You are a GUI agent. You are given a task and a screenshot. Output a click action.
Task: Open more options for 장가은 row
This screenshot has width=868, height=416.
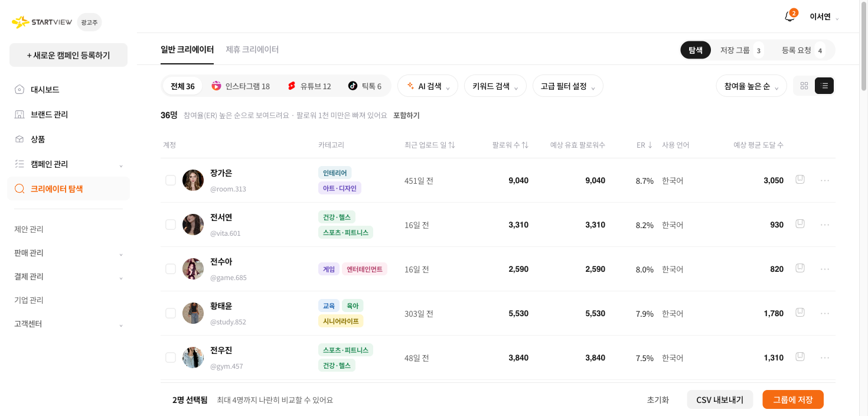coord(825,180)
